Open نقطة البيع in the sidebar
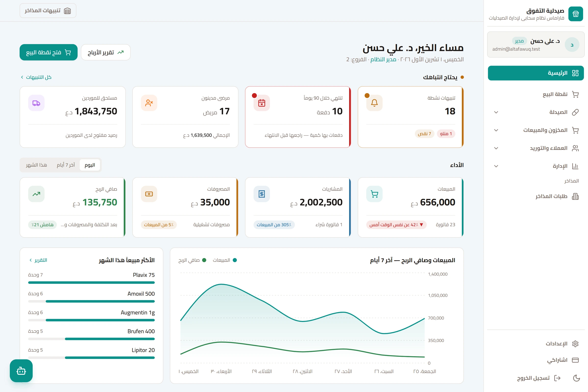The image size is (588, 392). pyautogui.click(x=536, y=94)
